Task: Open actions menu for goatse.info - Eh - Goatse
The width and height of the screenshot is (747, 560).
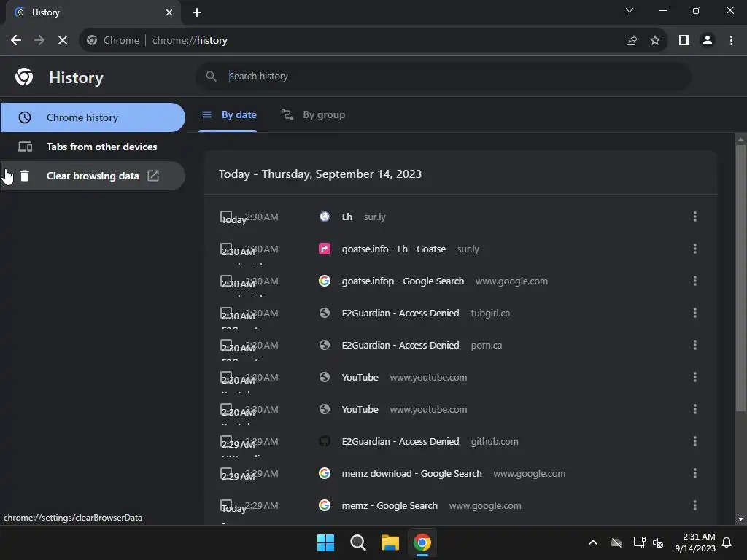Action: [695, 249]
